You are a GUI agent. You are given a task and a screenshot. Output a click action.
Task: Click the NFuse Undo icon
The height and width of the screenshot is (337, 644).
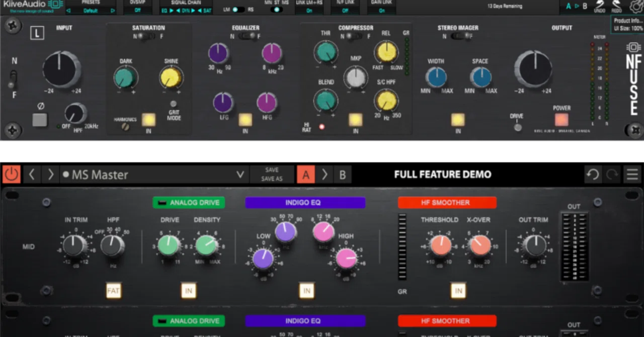coord(600,6)
